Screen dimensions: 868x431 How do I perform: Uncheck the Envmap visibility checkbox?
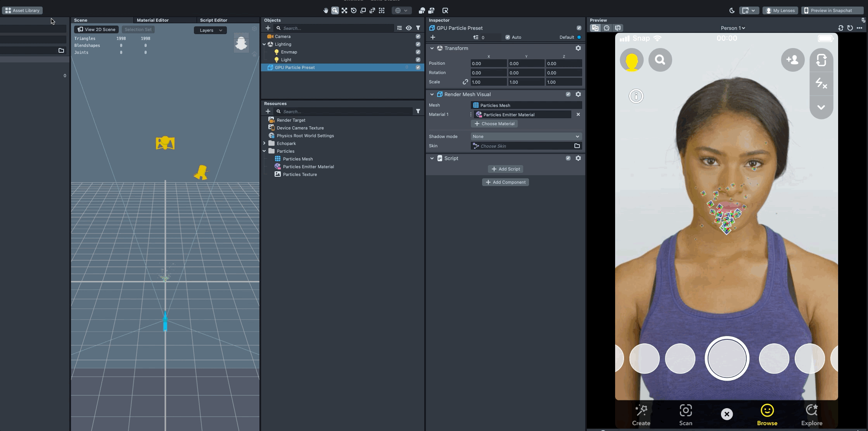(418, 52)
